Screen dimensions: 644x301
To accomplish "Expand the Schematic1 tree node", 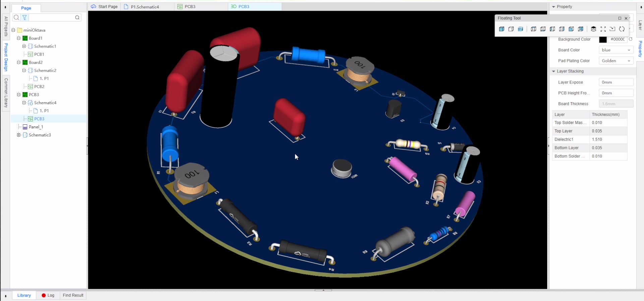I will pos(24,46).
